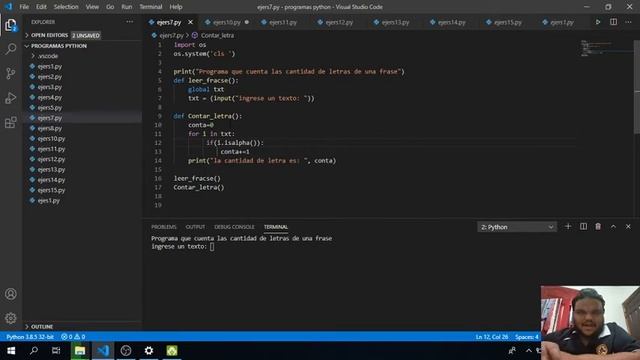Image resolution: width=640 pixels, height=360 pixels.
Task: Open editor More Actions ellipsis
Action: (x=628, y=22)
